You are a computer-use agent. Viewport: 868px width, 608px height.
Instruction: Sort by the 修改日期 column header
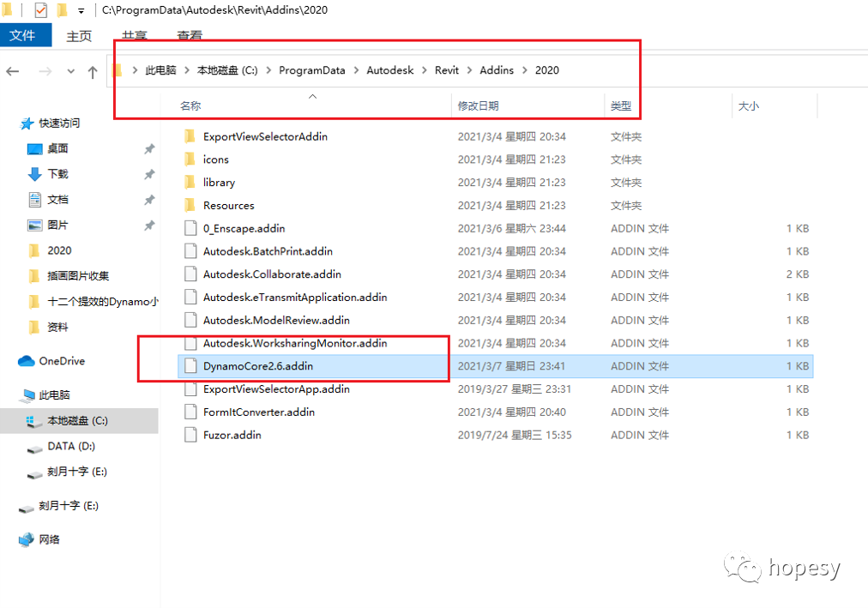pyautogui.click(x=479, y=105)
